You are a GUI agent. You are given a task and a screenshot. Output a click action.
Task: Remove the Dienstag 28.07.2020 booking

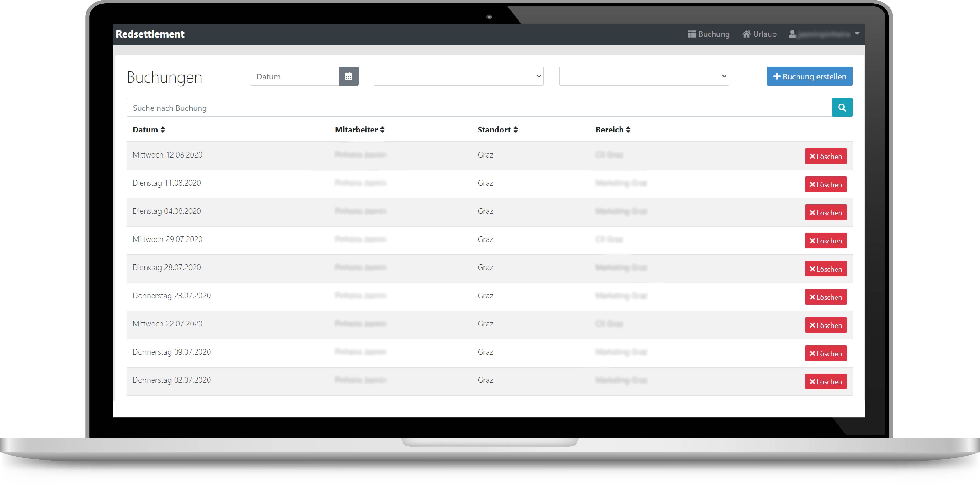(825, 269)
